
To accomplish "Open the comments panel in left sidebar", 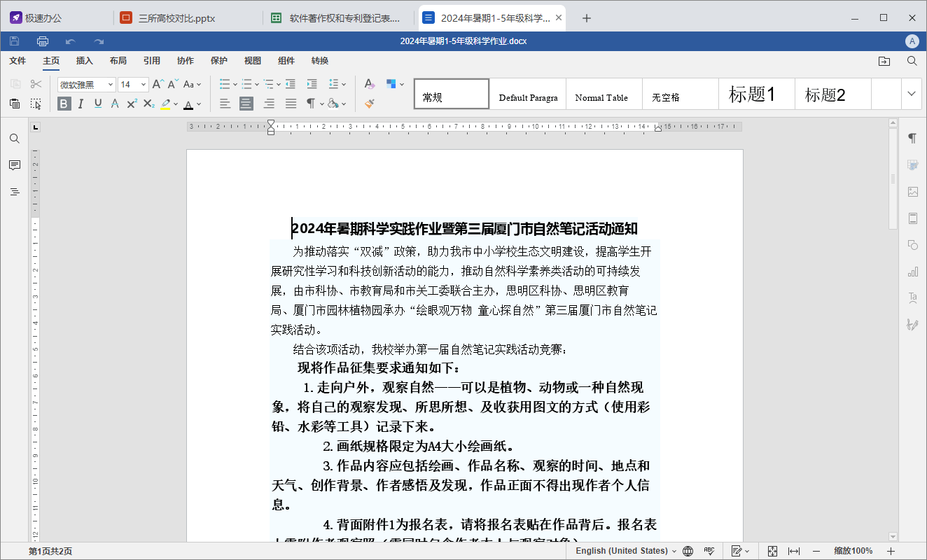I will (14, 165).
